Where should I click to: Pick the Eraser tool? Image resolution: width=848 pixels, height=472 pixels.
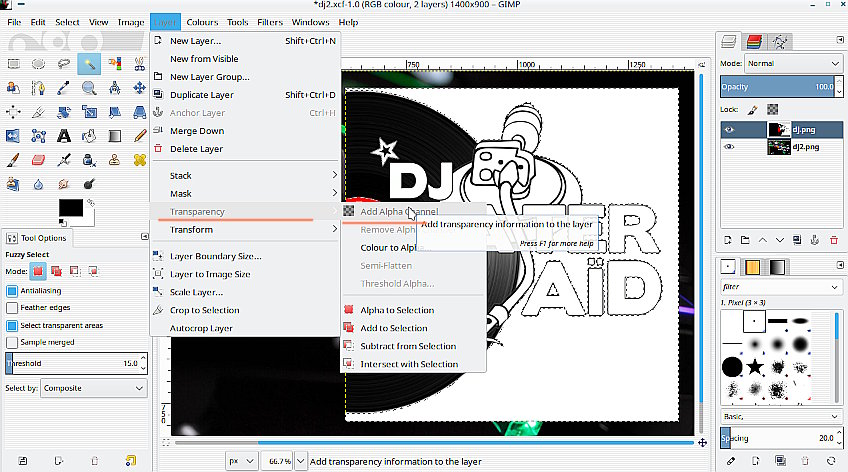(x=39, y=160)
